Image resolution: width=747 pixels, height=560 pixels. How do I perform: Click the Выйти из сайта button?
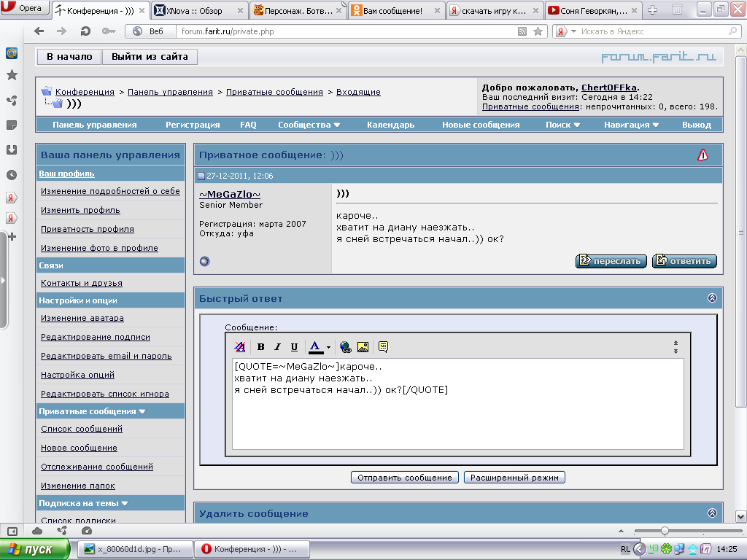(150, 57)
